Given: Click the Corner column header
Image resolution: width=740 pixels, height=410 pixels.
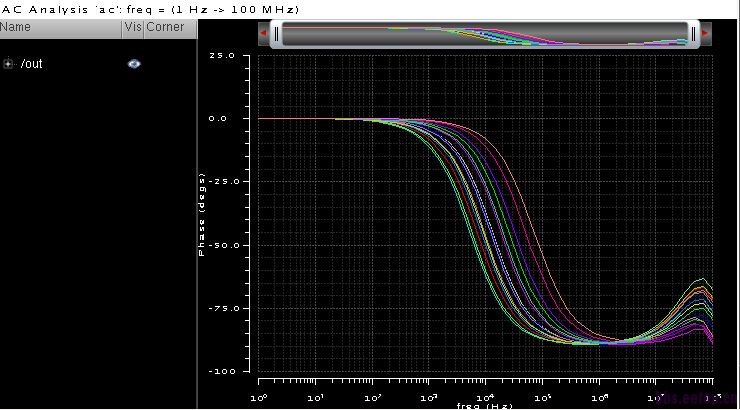Looking at the screenshot, I should pos(170,28).
